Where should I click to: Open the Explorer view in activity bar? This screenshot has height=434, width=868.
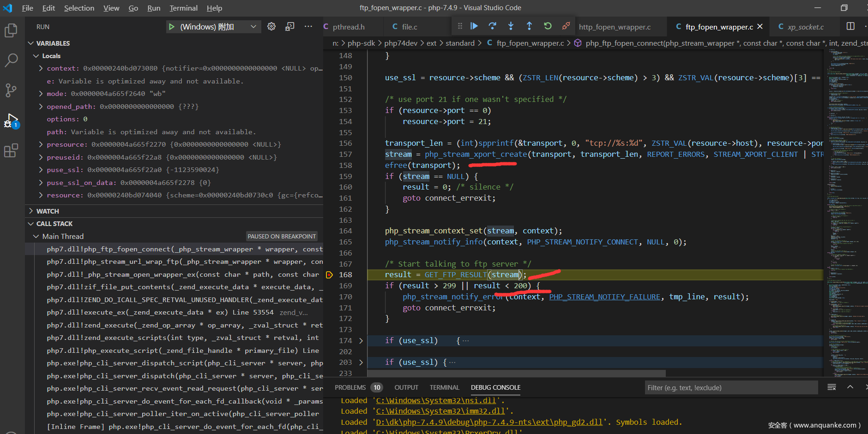[11, 31]
